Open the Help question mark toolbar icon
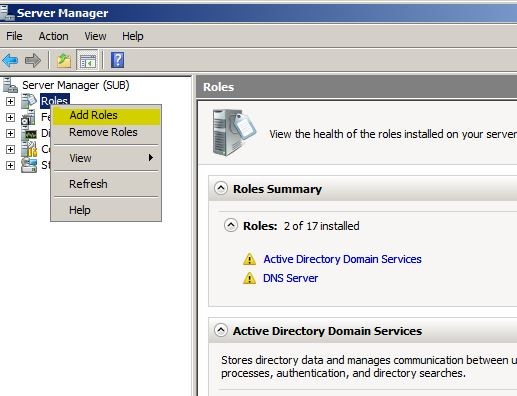517x396 pixels. tap(117, 60)
